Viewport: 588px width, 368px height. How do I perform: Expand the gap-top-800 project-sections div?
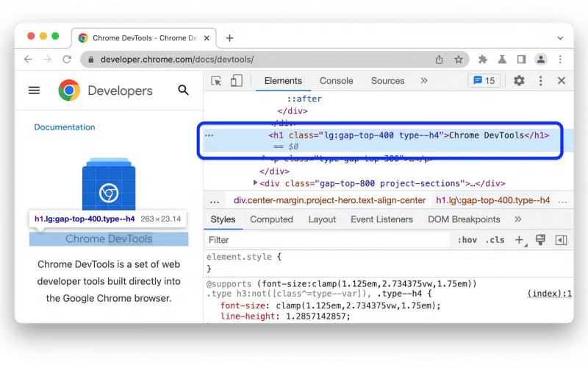tap(256, 183)
